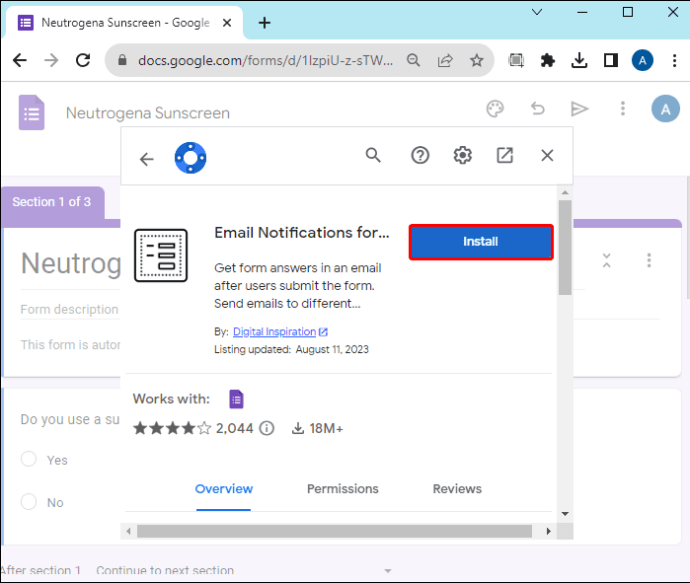Switch to the Reviews tab
This screenshot has width=690, height=583.
pos(457,489)
